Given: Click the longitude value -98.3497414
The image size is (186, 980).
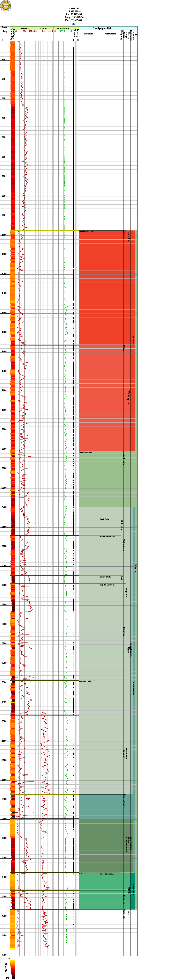Looking at the screenshot, I should (x=78, y=18).
